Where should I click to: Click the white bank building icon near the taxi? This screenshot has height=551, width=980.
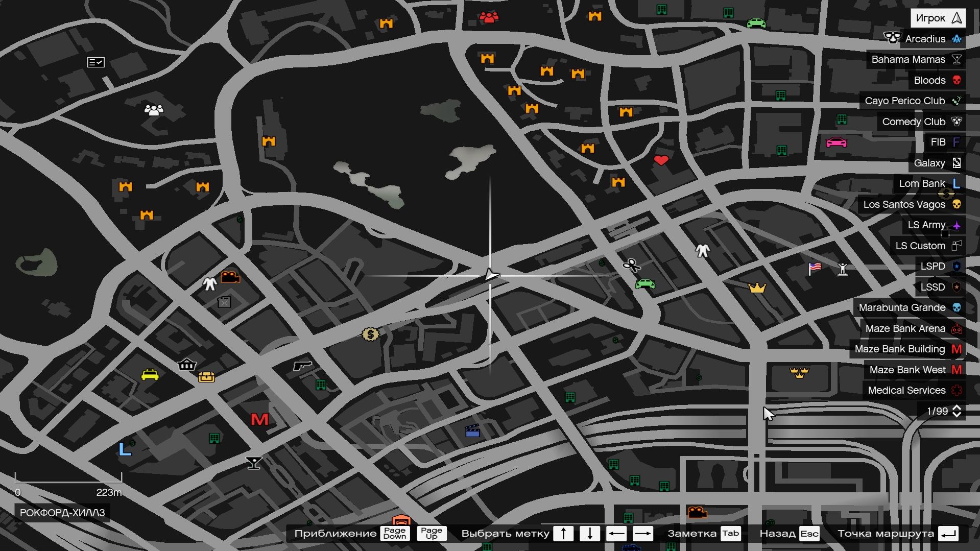[186, 364]
